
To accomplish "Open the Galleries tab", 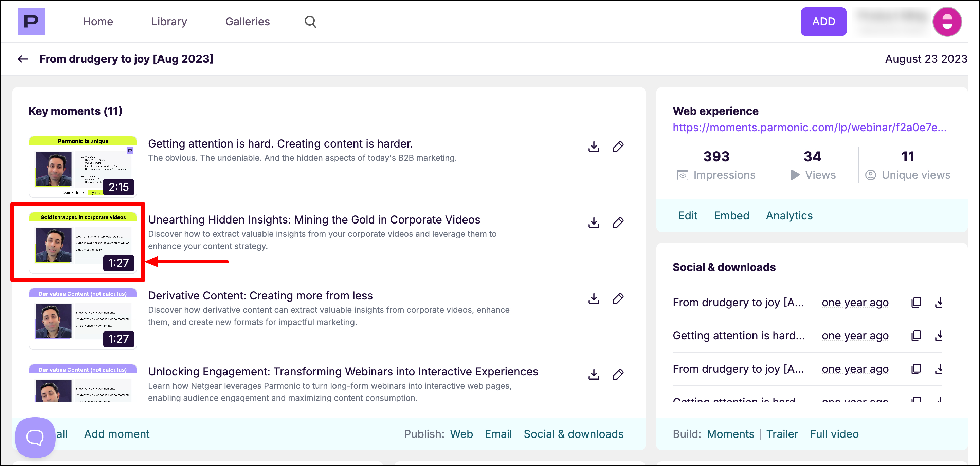I will click(247, 22).
